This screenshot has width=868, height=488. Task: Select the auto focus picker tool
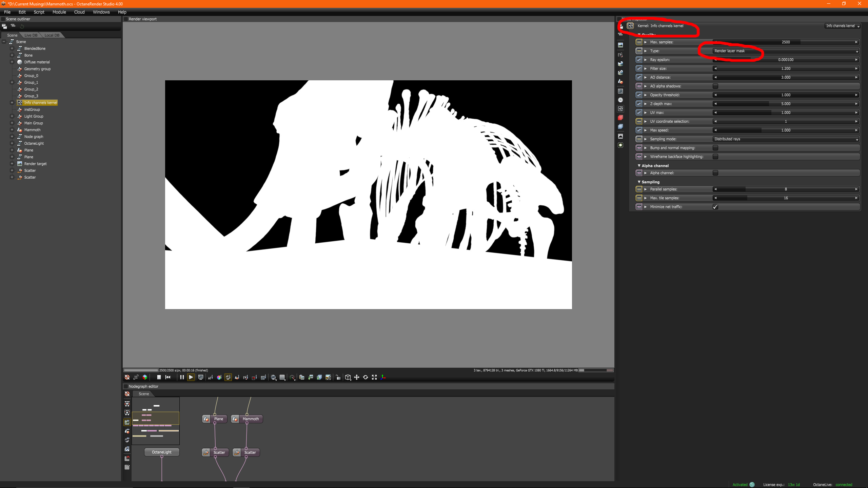click(210, 377)
